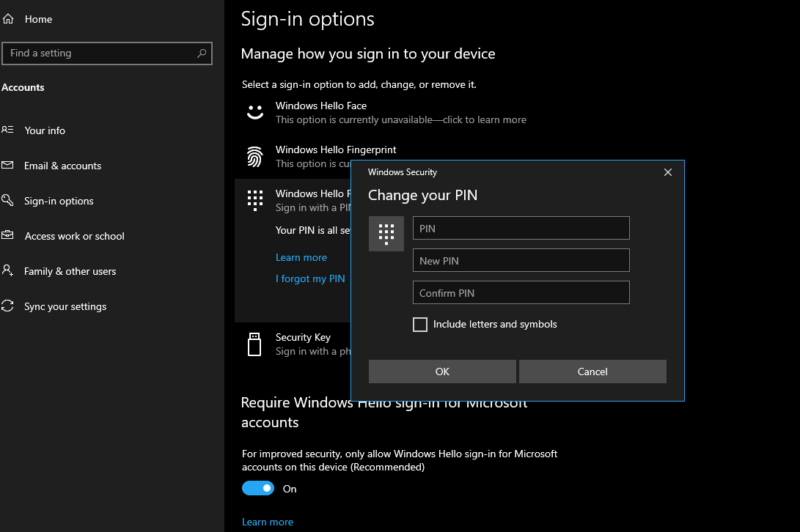
Task: Click the search magnifier icon
Action: (x=202, y=53)
